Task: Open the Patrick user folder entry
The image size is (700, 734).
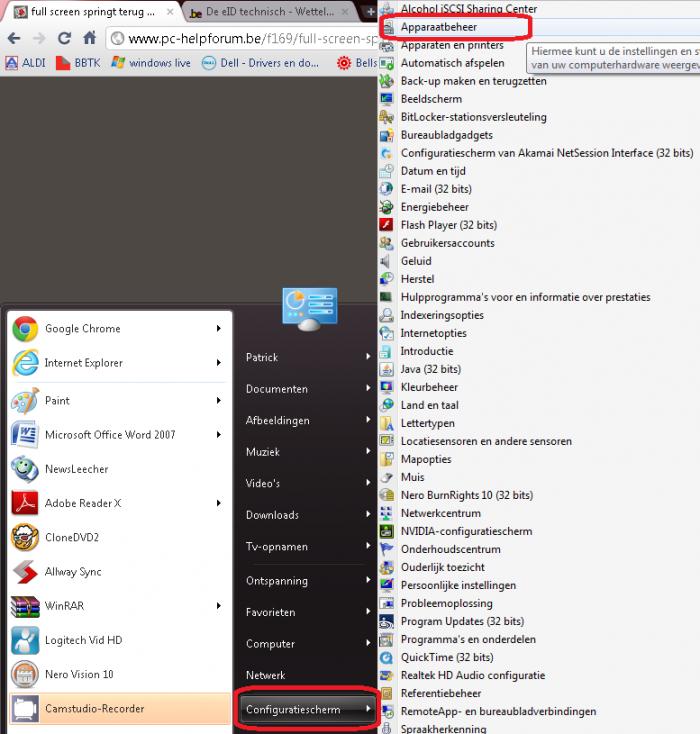Action: click(x=307, y=357)
